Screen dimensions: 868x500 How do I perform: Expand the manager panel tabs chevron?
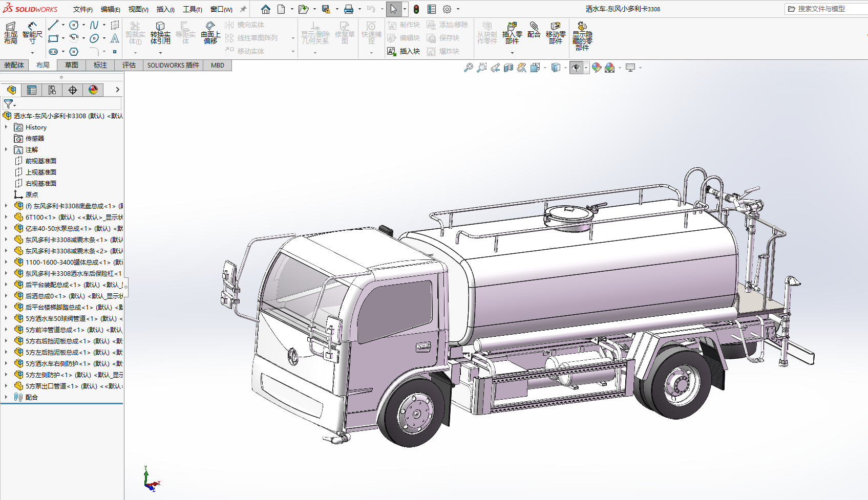117,90
